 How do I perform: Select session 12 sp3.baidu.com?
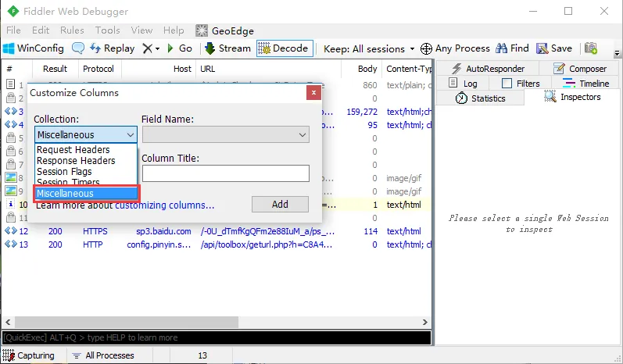click(217, 231)
